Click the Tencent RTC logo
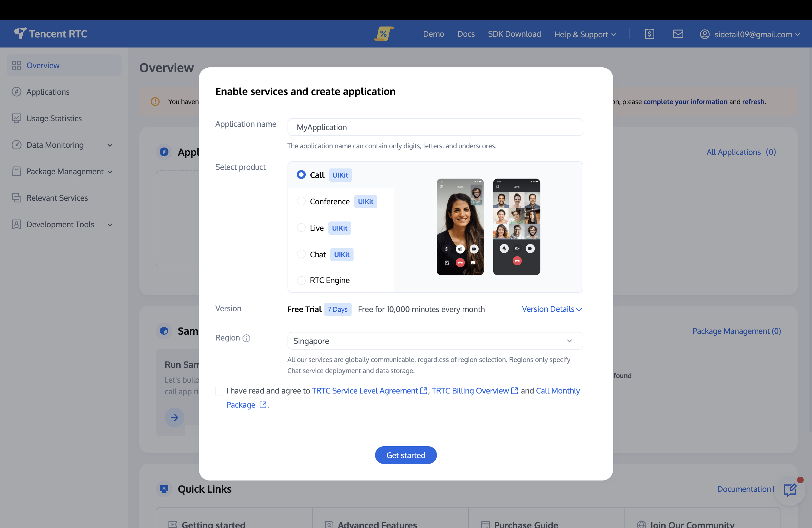 [x=51, y=34]
